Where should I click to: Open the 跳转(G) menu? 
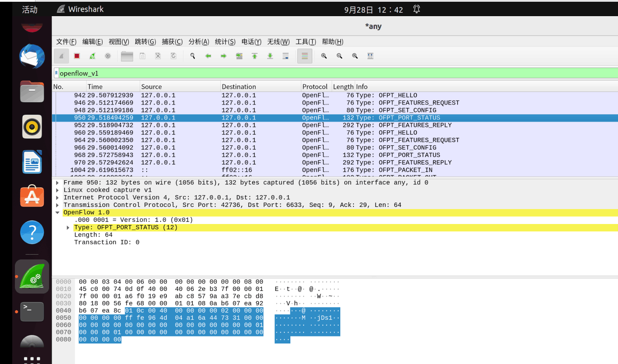145,42
